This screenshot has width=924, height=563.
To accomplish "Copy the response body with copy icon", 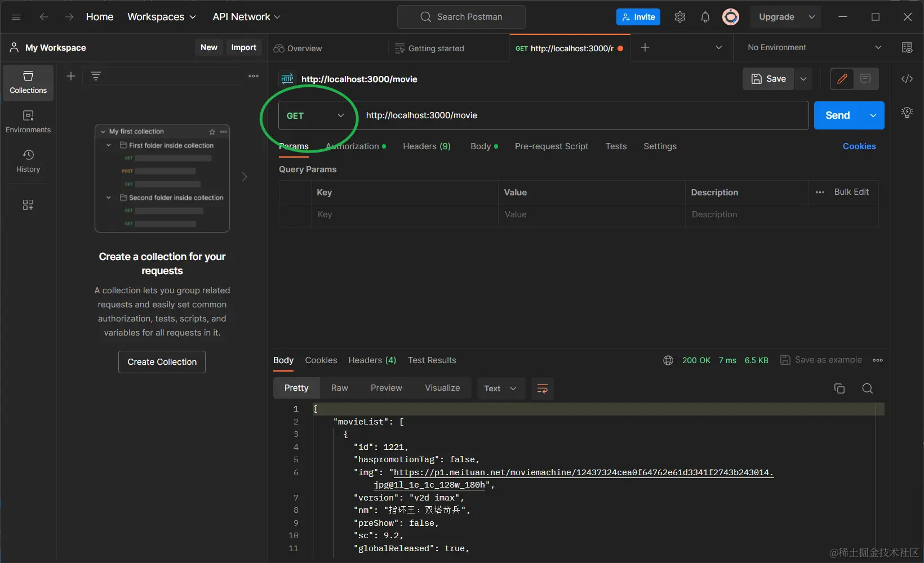I will [839, 388].
